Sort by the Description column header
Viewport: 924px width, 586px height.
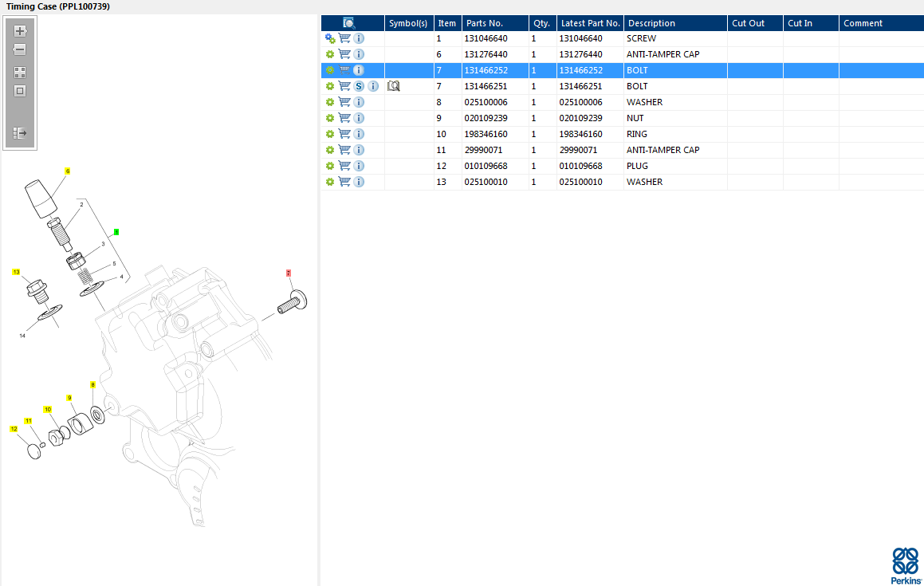click(x=675, y=23)
